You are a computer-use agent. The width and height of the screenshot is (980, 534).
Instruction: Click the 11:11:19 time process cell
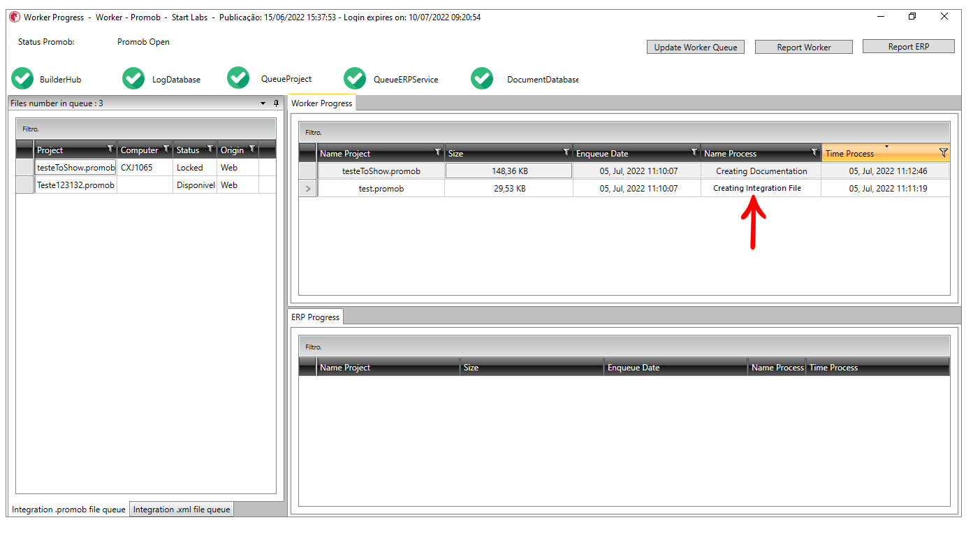tap(886, 189)
